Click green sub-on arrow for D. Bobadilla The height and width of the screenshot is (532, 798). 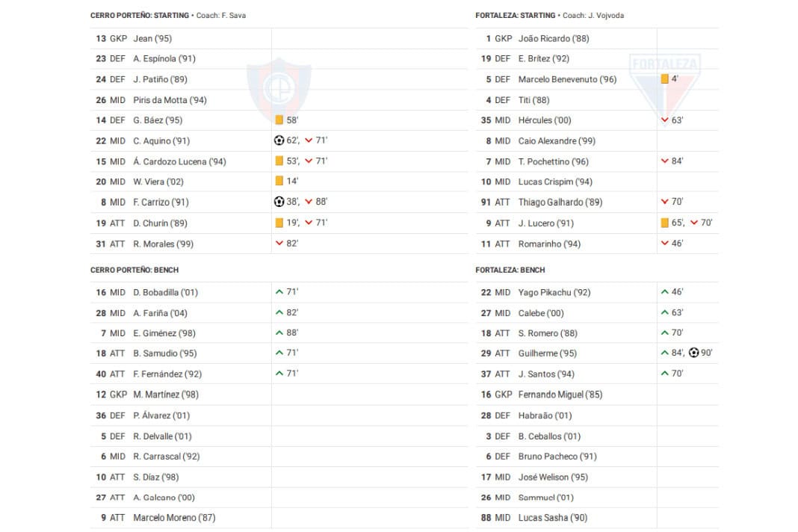(x=279, y=292)
